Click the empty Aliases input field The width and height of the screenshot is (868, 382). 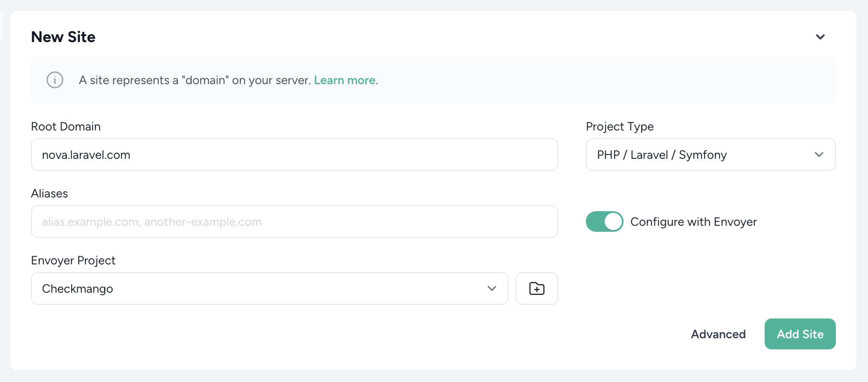tap(294, 221)
